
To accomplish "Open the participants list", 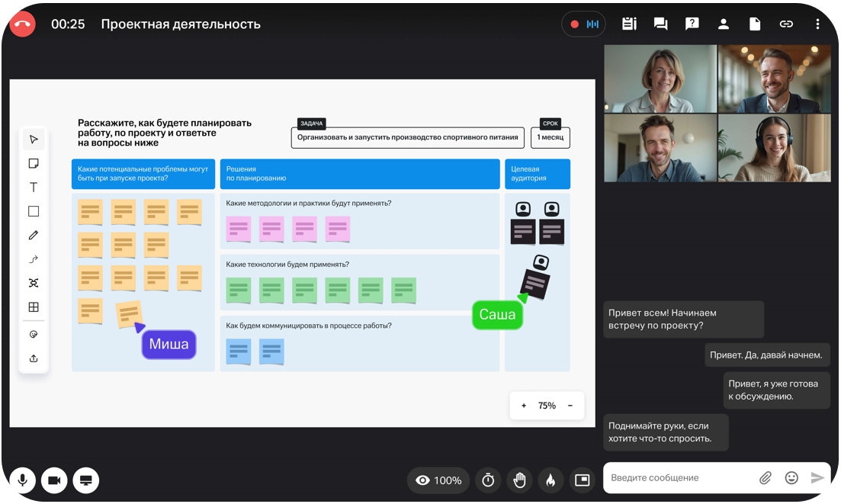I will tap(724, 24).
